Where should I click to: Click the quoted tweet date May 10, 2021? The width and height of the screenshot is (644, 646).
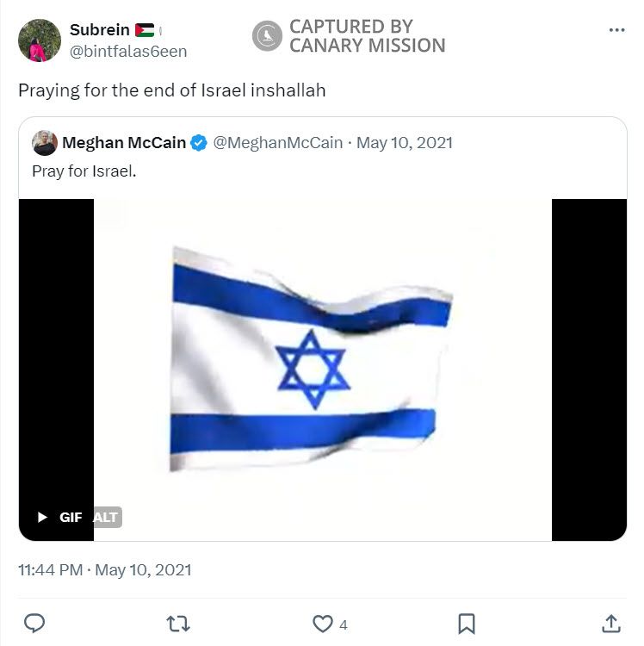point(404,143)
